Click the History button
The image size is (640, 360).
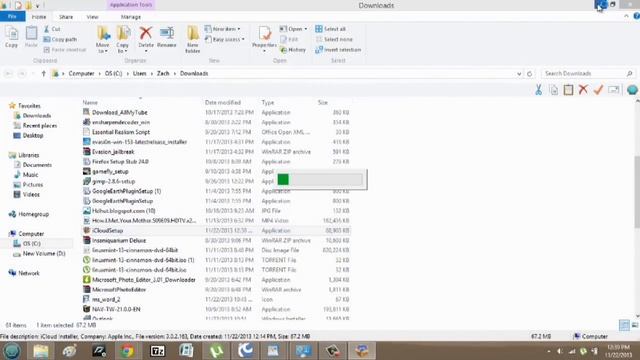(293, 50)
